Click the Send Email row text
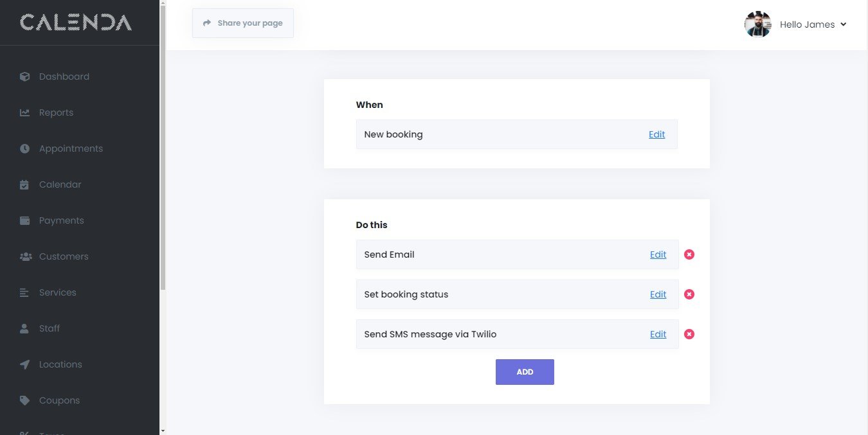This screenshot has height=435, width=868. [389, 254]
